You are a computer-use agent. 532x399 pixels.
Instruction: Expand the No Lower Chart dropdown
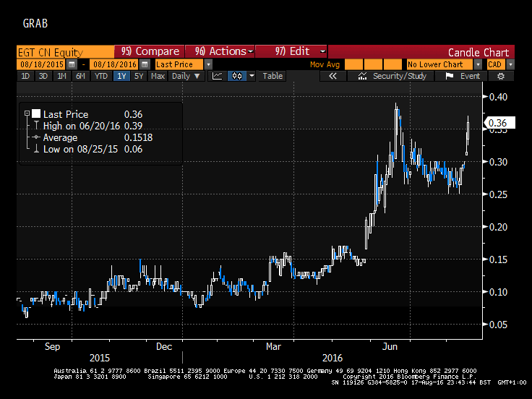(478, 64)
